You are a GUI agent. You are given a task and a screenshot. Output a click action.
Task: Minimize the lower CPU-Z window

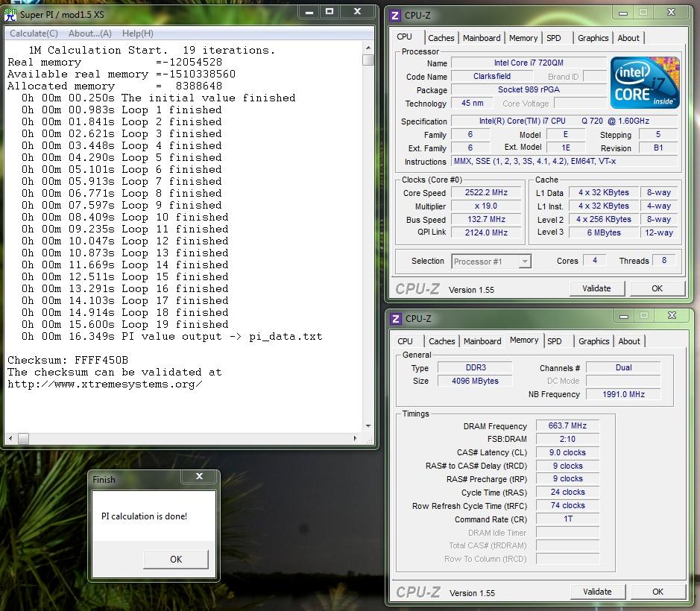624,317
